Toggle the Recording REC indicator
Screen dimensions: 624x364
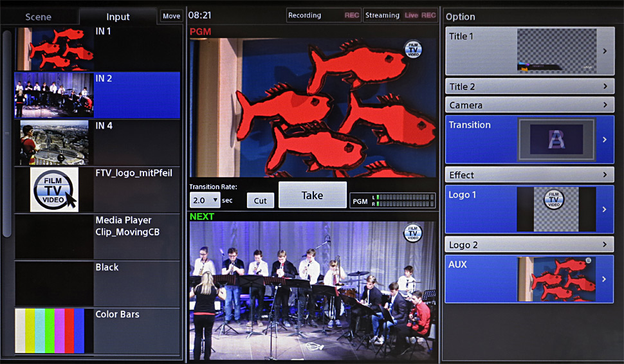click(x=324, y=15)
